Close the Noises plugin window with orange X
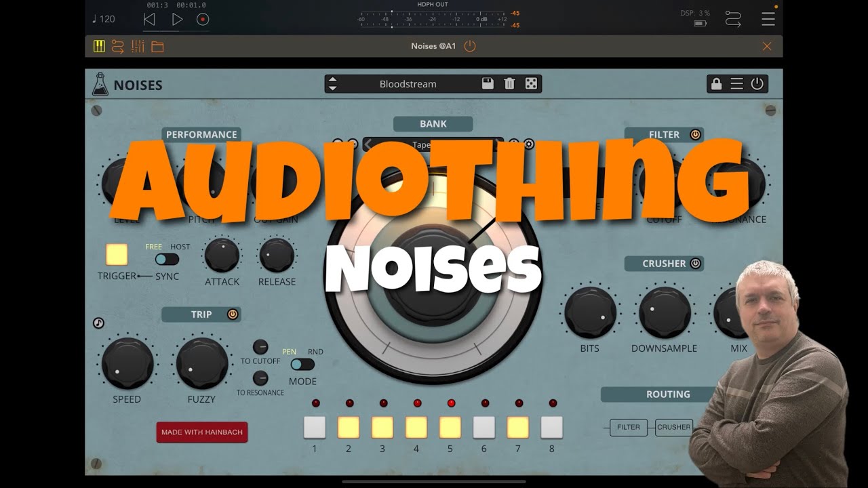 [x=767, y=46]
